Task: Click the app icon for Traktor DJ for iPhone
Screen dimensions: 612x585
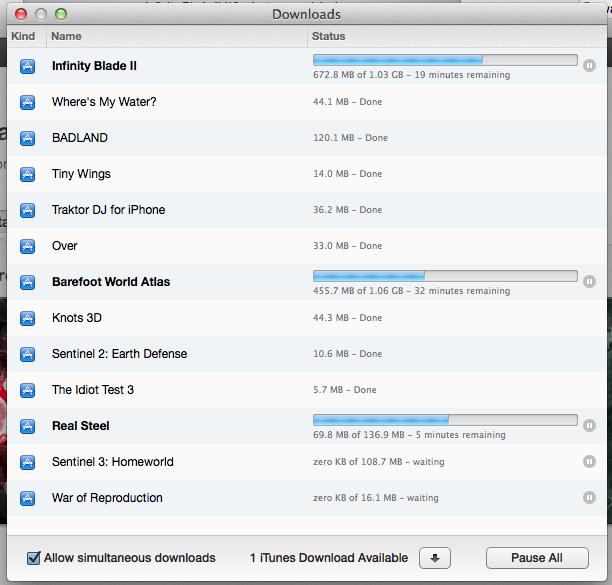Action: 27,210
